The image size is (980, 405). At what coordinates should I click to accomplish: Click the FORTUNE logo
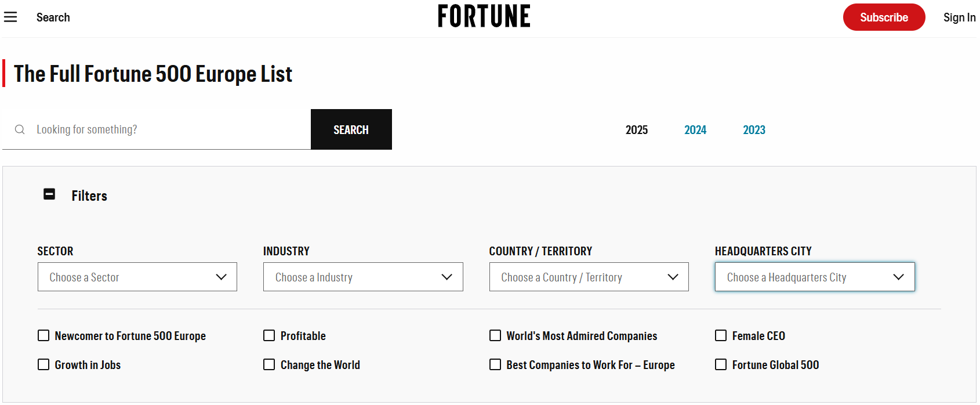coord(484,16)
